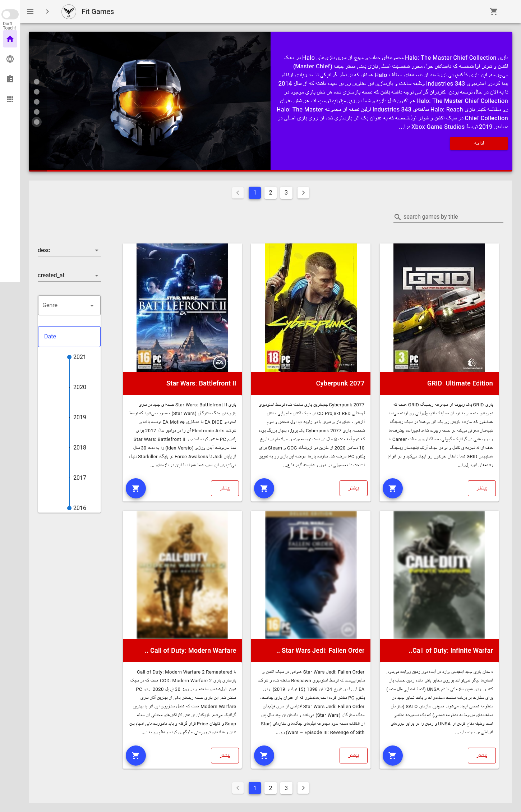
Task: Select the third carousel slide dot
Action: 37,102
